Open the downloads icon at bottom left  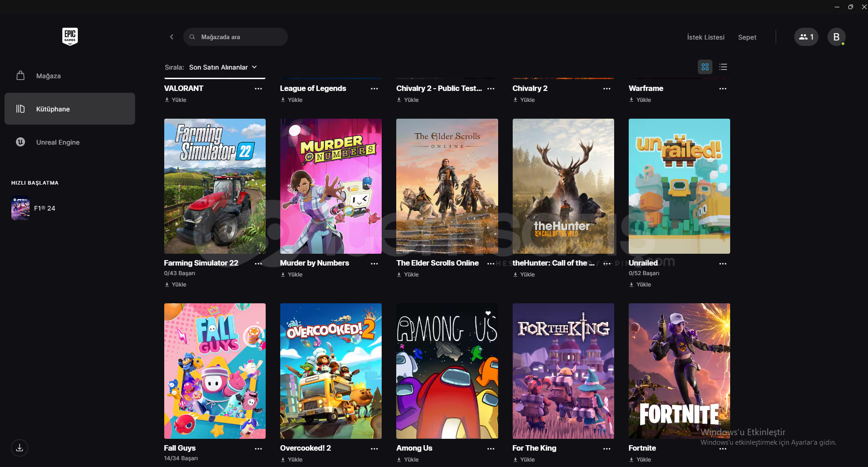pos(20,448)
